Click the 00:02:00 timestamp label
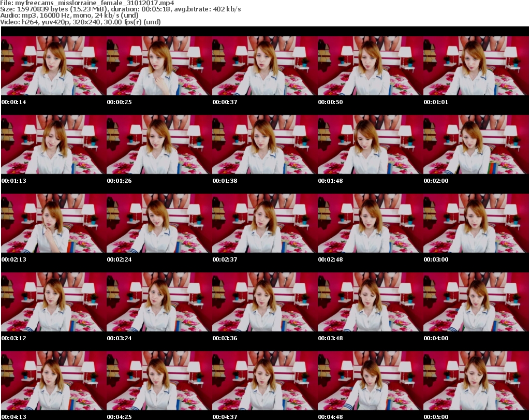Viewport: 530px width, 420px height. click(x=436, y=181)
